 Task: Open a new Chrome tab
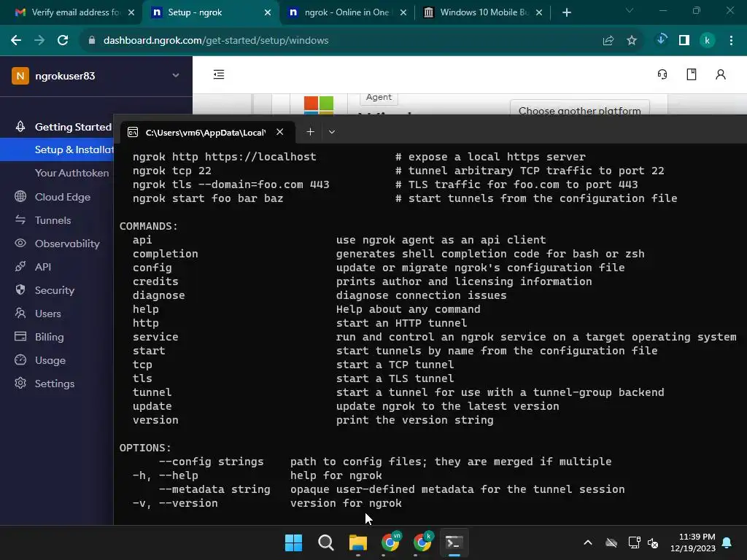point(566,12)
